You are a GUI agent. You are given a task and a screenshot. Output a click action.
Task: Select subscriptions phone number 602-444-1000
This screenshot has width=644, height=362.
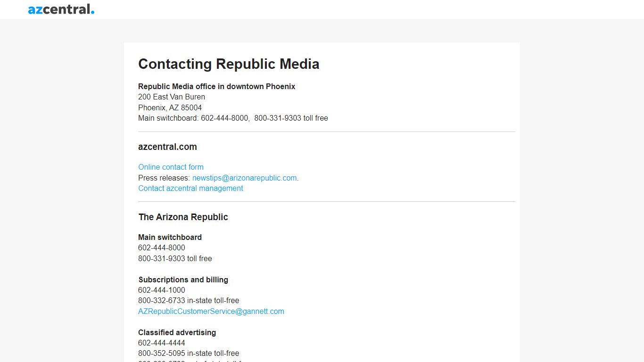162,290
